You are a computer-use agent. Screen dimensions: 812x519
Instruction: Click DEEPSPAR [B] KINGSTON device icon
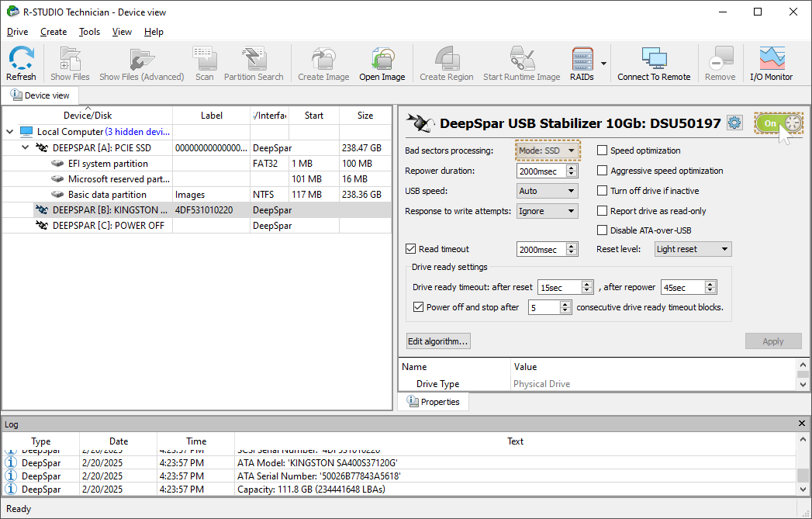point(42,209)
